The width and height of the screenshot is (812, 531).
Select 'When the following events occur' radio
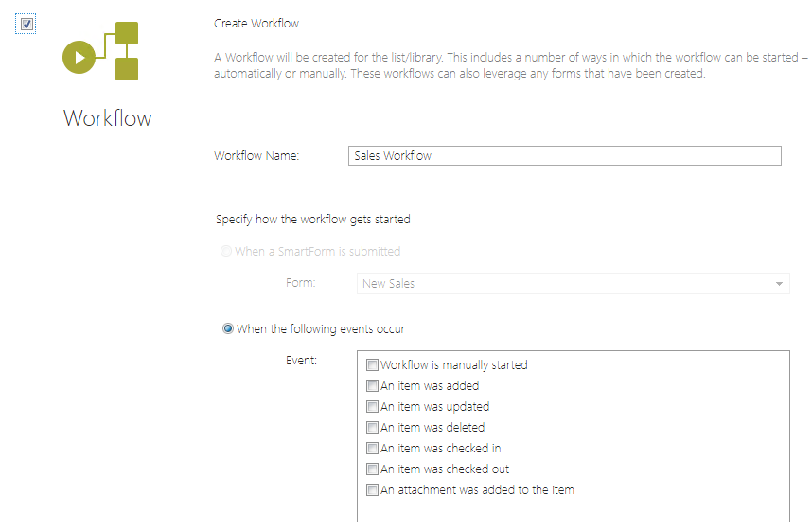(228, 329)
